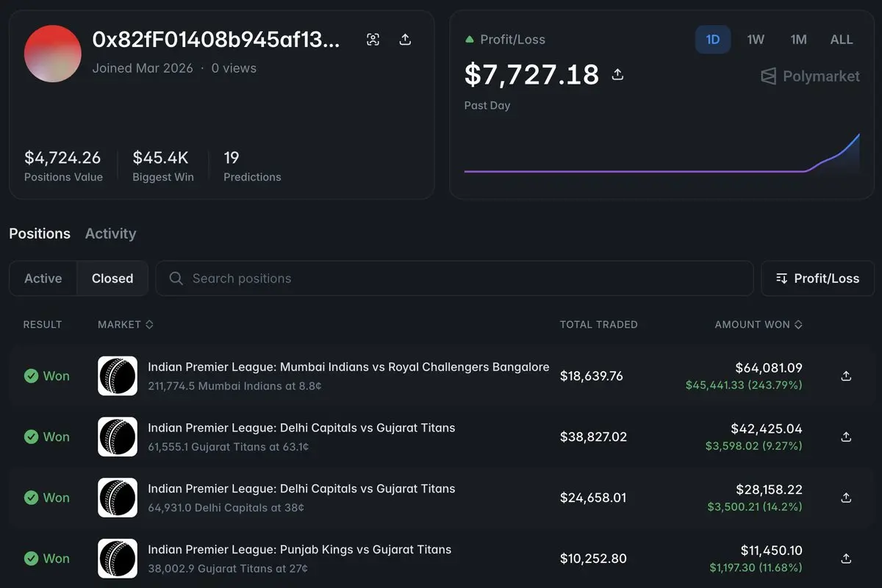The width and height of the screenshot is (882, 588).
Task: Click the $45.4K Biggest Win stat
Action: pos(160,157)
